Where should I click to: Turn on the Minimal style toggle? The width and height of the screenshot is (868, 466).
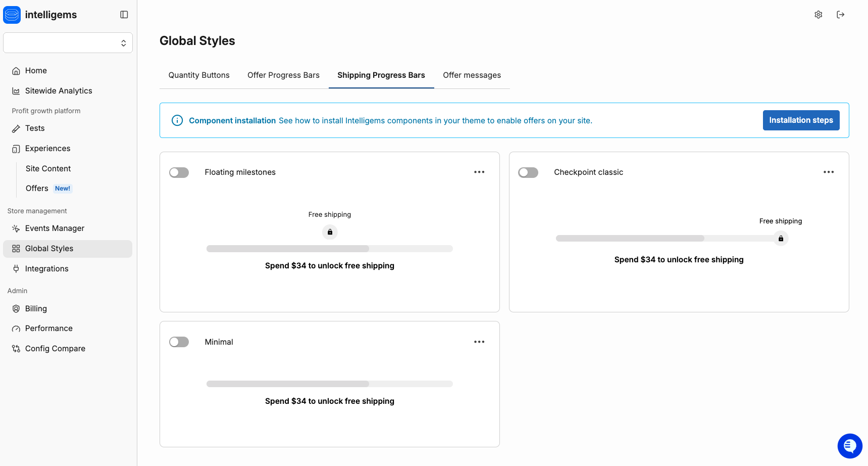point(179,342)
